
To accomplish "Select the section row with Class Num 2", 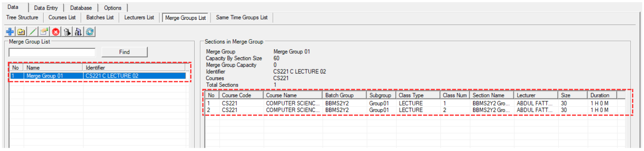I will click(336, 110).
